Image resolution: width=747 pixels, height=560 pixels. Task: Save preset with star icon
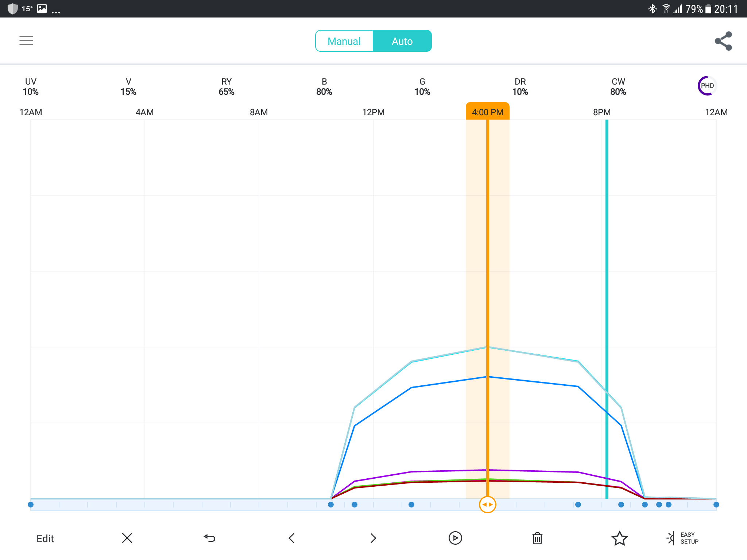[x=619, y=538]
